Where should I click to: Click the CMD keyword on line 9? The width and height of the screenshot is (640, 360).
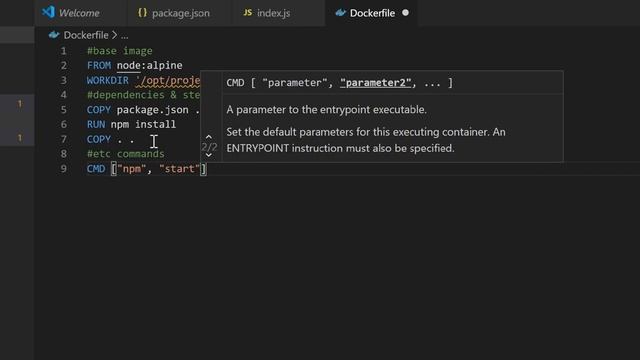(96, 169)
